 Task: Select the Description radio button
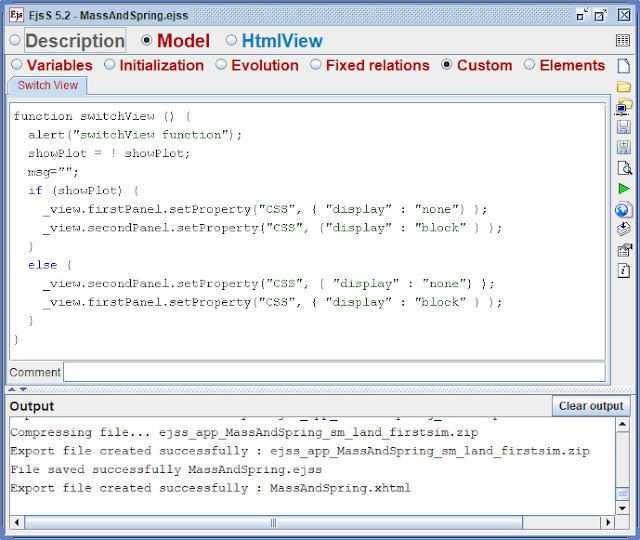pos(15,40)
